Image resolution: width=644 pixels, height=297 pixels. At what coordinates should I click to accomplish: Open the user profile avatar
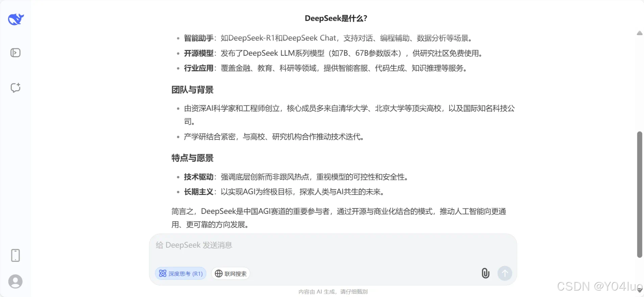16,281
